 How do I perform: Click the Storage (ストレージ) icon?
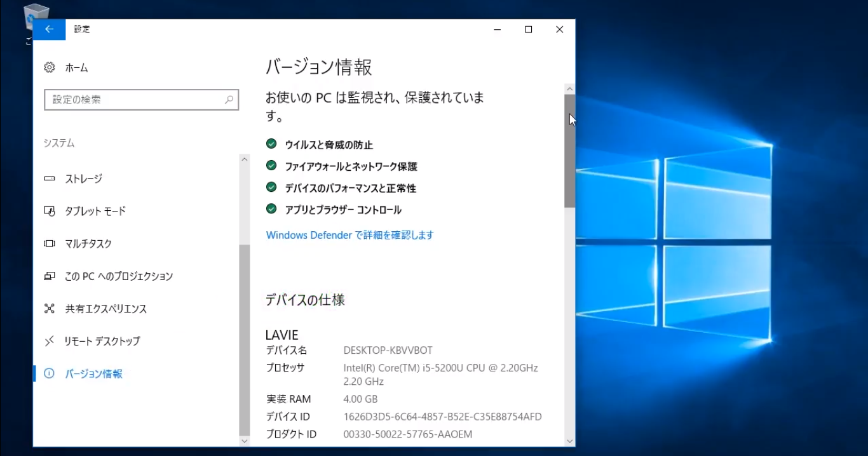coord(50,179)
